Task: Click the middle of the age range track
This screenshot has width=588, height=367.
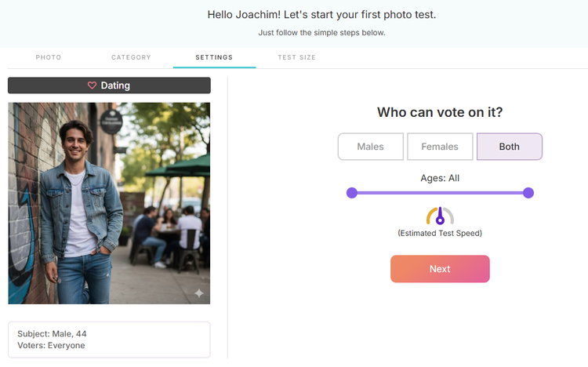Action: click(440, 193)
